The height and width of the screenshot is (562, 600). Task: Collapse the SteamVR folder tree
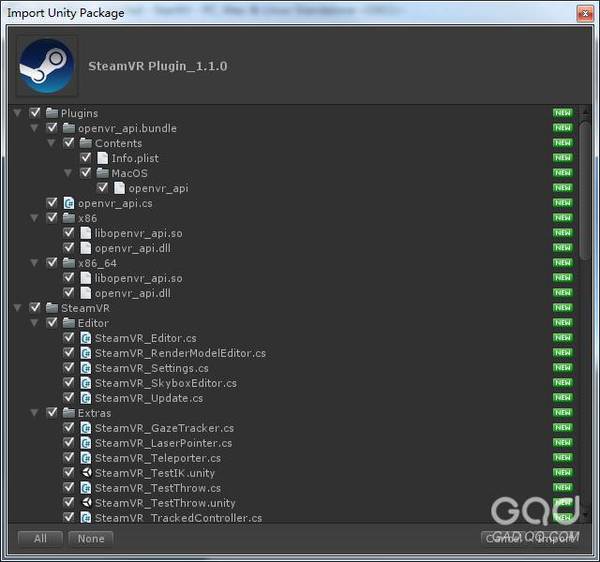(17, 308)
